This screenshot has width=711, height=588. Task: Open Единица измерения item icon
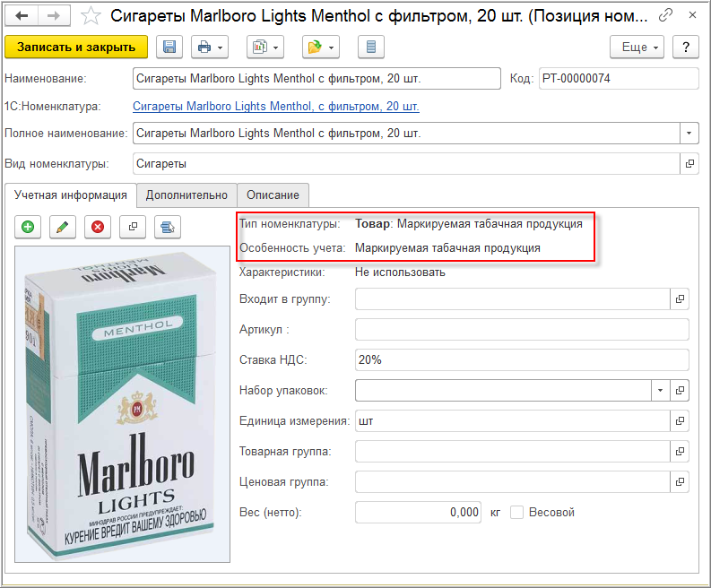pyautogui.click(x=680, y=421)
